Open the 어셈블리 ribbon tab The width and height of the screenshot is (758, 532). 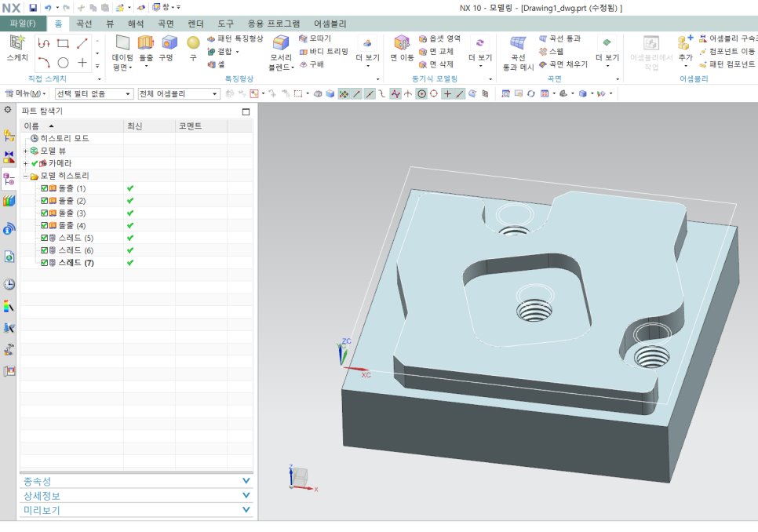coord(330,24)
